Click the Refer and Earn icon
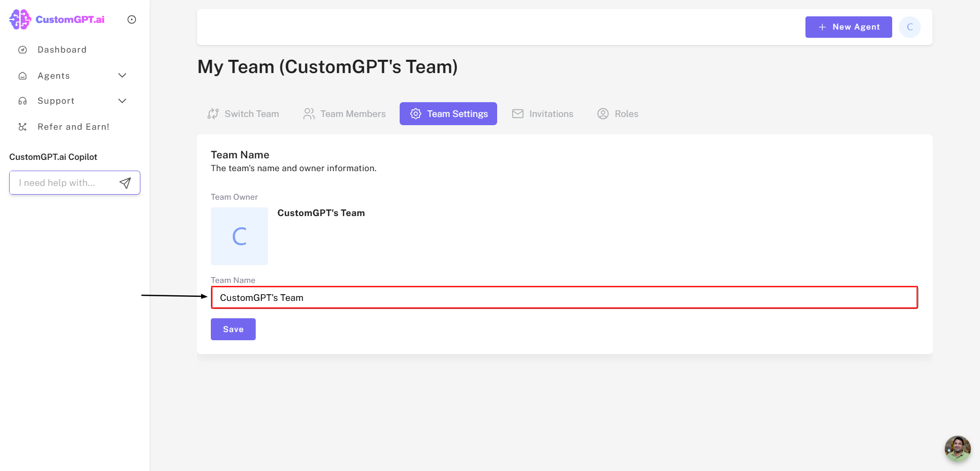Viewport: 980px width, 471px height. (22, 127)
